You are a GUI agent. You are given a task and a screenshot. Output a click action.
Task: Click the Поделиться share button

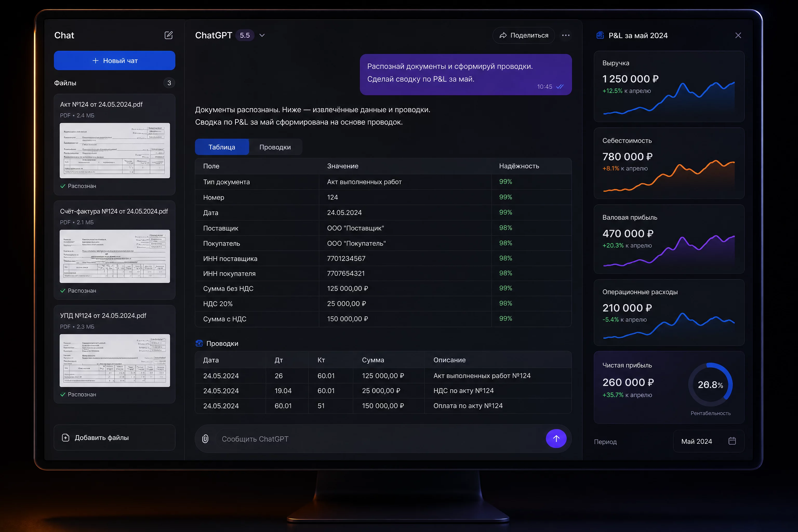523,35
